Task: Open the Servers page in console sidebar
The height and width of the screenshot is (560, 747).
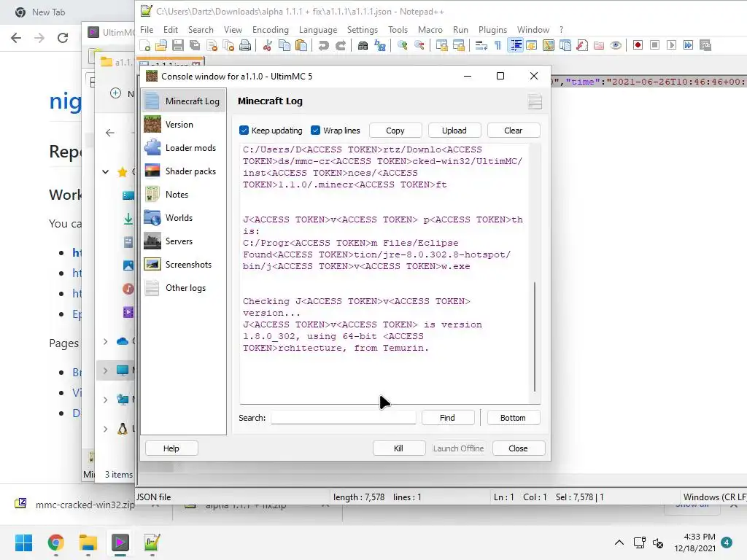Action: point(183,241)
